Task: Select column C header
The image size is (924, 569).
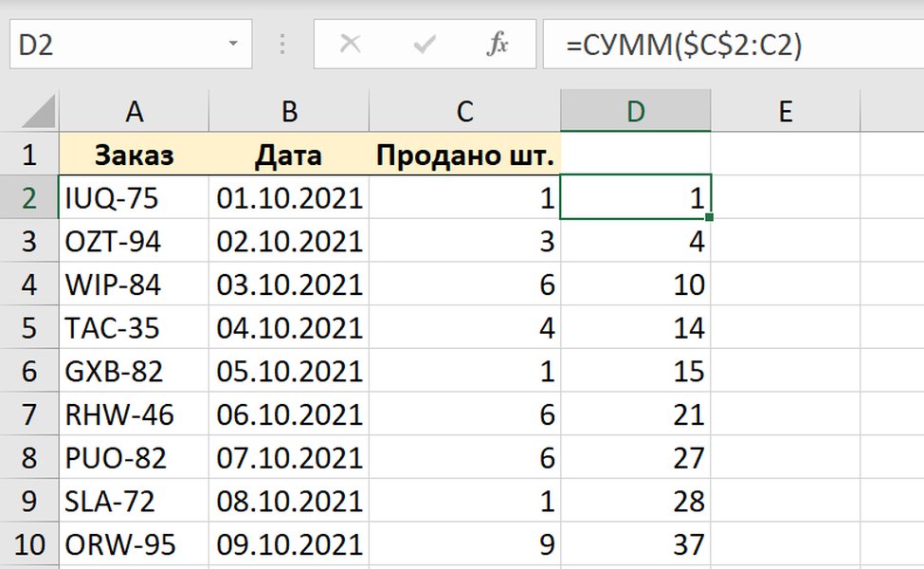Action: click(465, 112)
